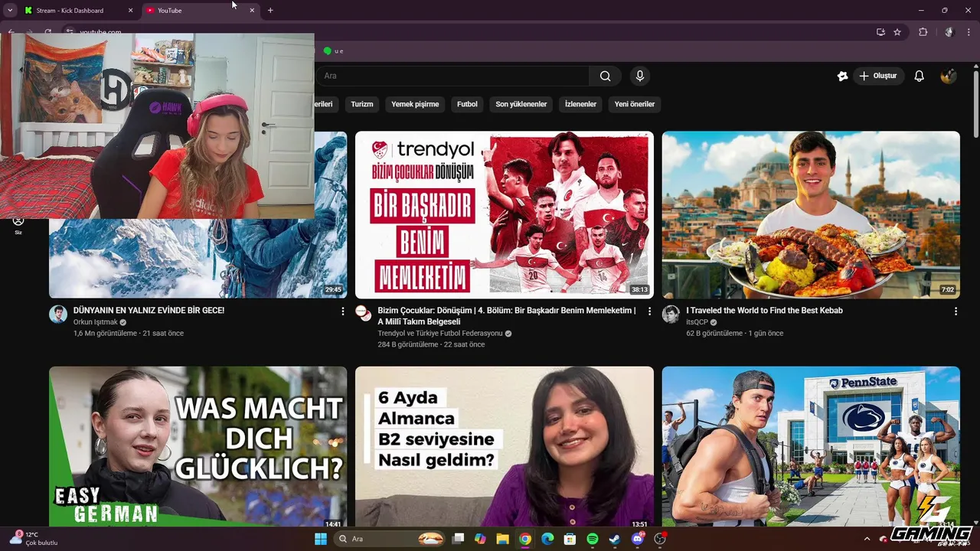Image resolution: width=980 pixels, height=551 pixels.
Task: Open the Copilot icon on the taskbar
Action: coord(480,539)
